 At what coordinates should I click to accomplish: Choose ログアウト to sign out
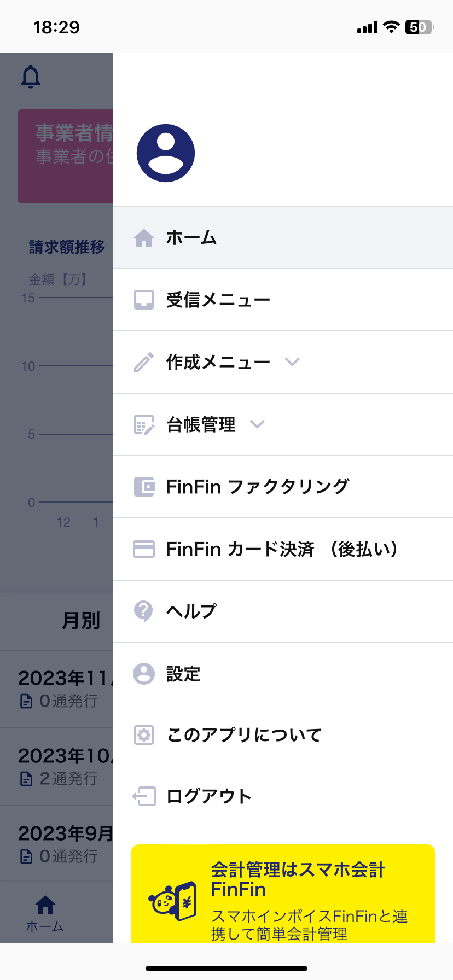coord(283,796)
